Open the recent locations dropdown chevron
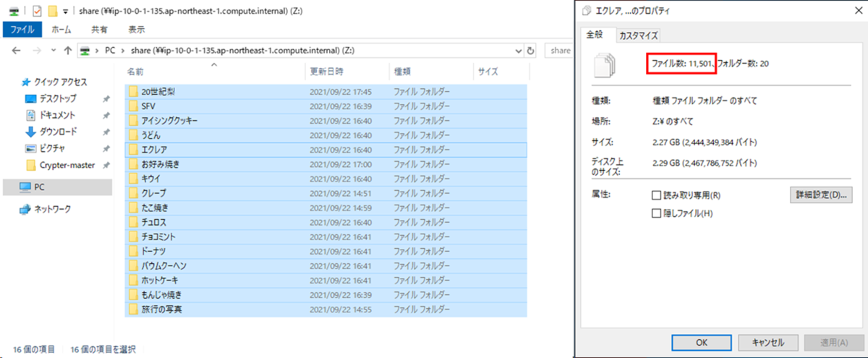 tap(53, 51)
